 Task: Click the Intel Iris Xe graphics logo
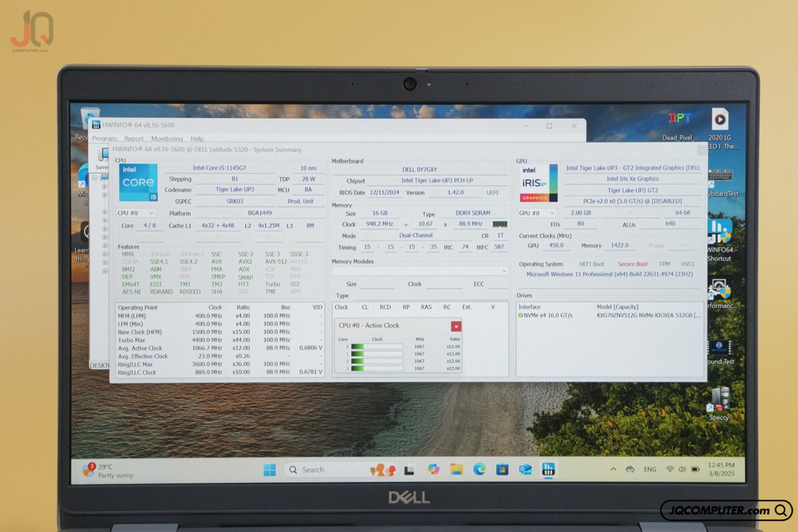click(539, 183)
